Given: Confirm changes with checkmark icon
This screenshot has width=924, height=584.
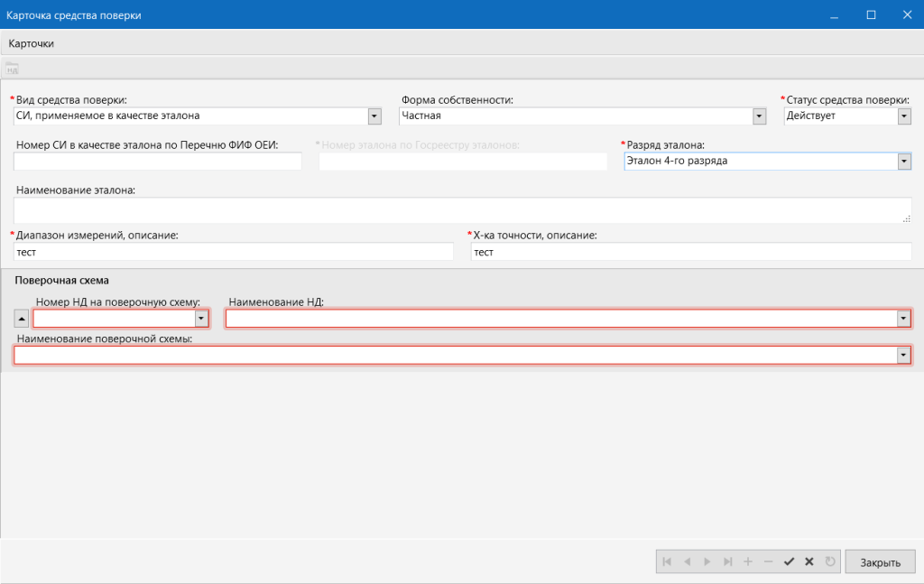Looking at the screenshot, I should point(789,561).
